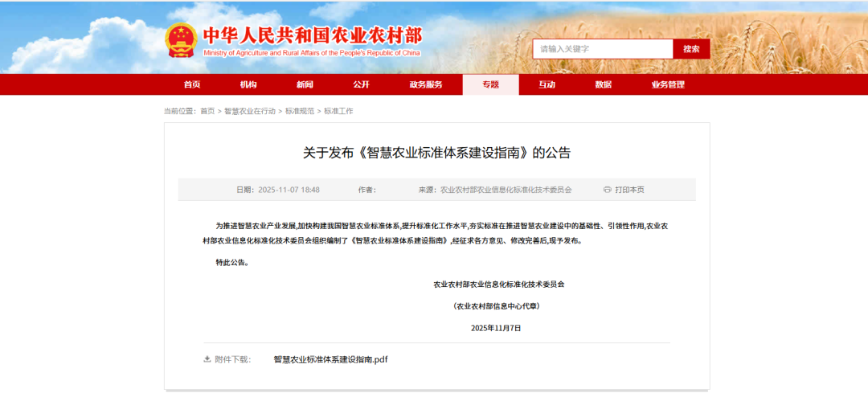Image resolution: width=868 pixels, height=393 pixels.
Task: Click the signature line （农业农村部信息中心代章）
Action: pos(496,306)
